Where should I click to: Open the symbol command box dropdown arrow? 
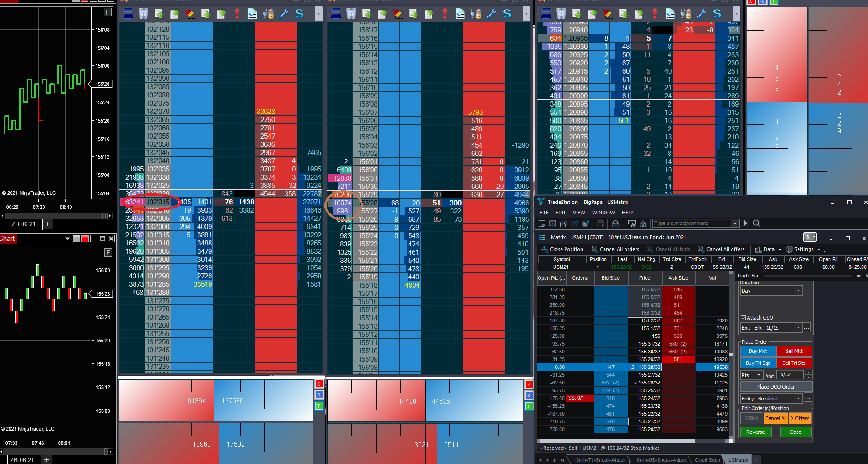point(735,223)
